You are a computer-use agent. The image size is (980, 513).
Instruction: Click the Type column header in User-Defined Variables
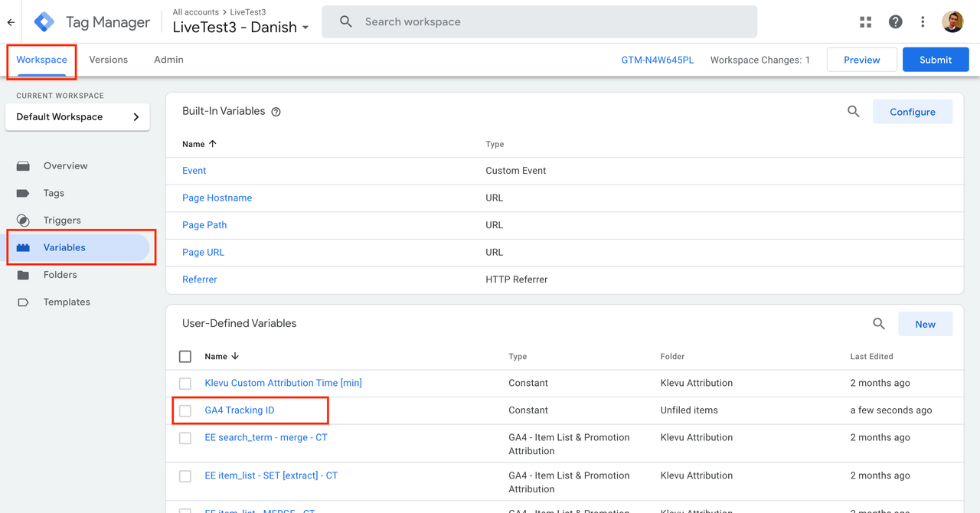pos(518,356)
